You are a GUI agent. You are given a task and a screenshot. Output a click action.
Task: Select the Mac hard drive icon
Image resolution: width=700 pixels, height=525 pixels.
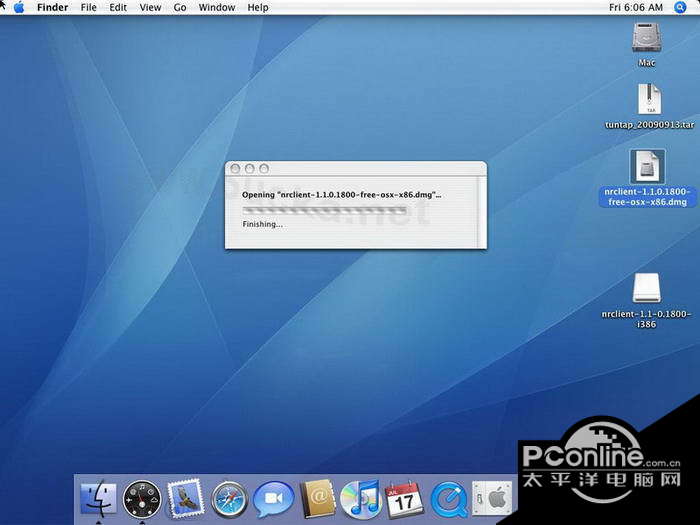647,38
